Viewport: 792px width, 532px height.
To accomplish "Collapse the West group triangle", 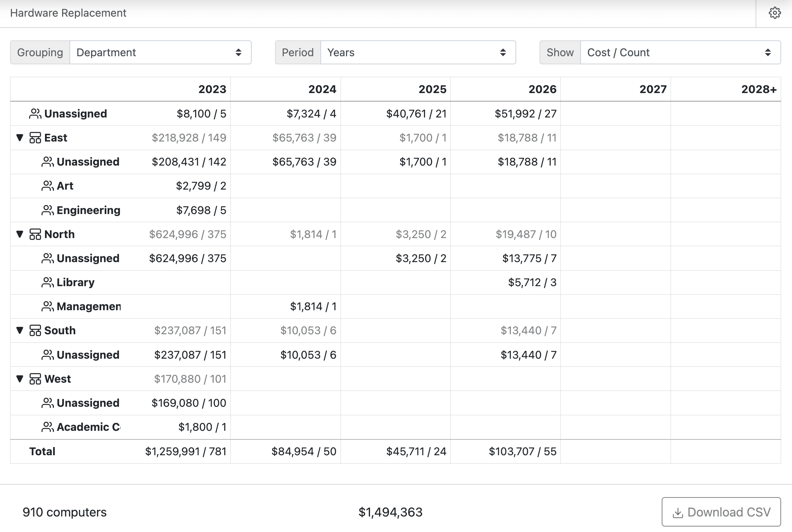I will coord(20,378).
